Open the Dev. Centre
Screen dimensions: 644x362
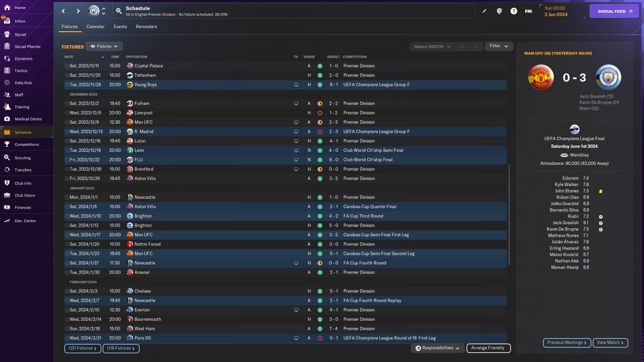pos(26,221)
